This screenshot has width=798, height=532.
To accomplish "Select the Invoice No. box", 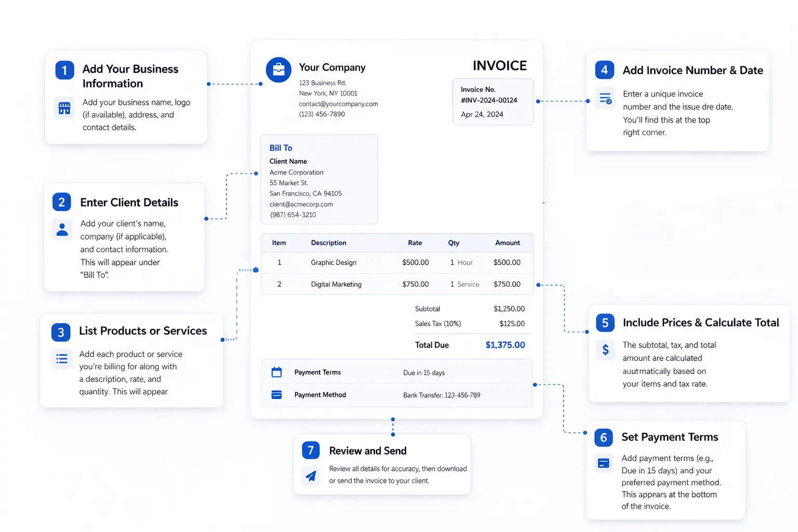I will click(492, 102).
